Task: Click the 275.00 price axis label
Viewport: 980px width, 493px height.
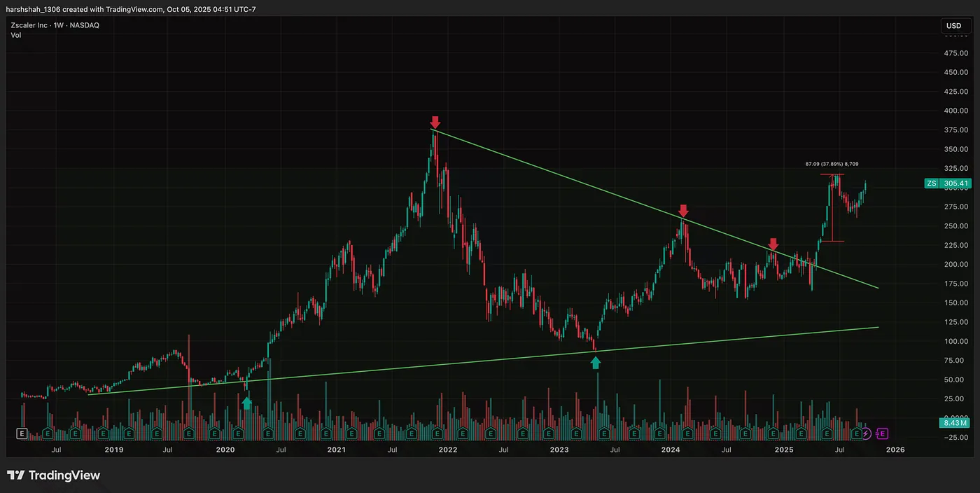Action: click(955, 207)
